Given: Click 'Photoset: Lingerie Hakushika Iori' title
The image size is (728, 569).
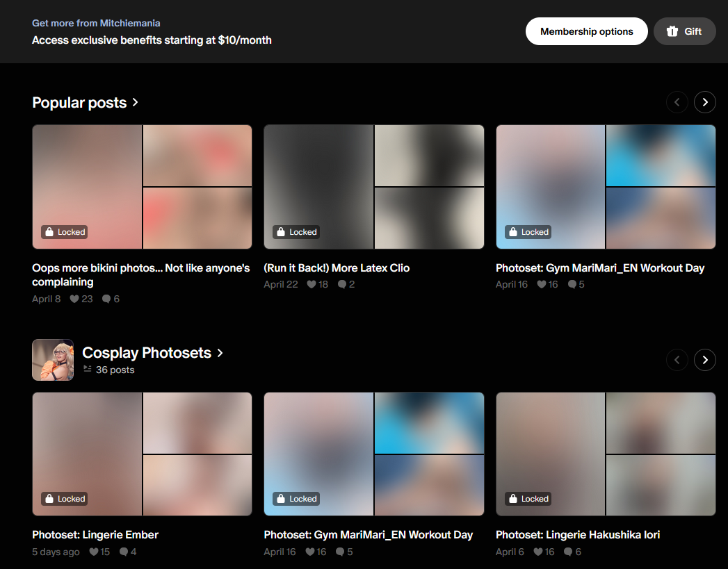Looking at the screenshot, I should [x=578, y=535].
